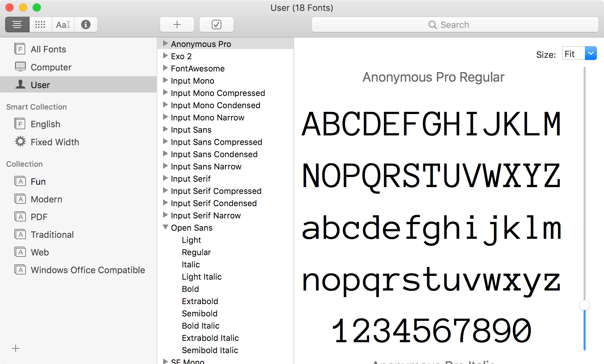Choose Open Sans Semibold style
Viewport: 604px width, 364px height.
coord(200,314)
